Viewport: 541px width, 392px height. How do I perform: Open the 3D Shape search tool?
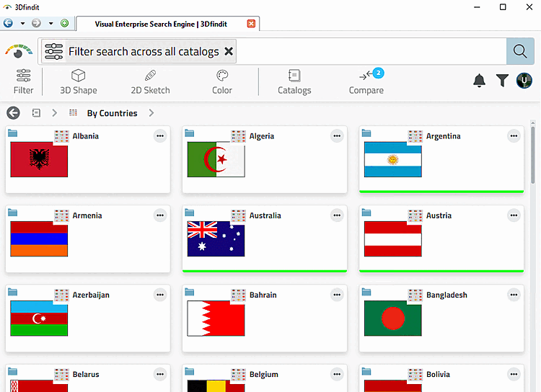(x=79, y=81)
